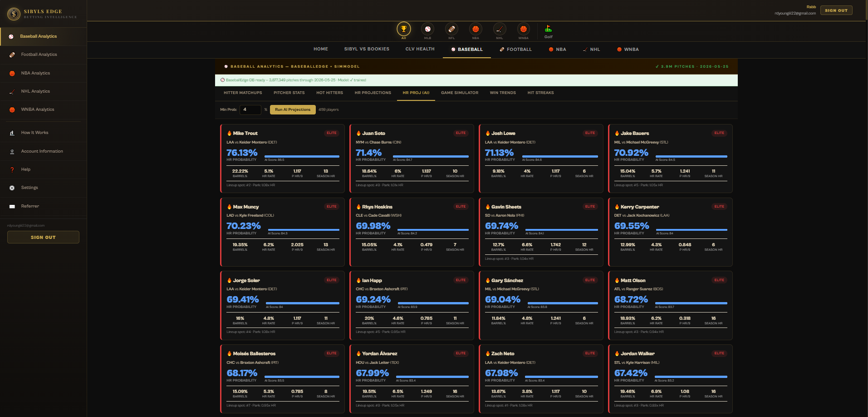Click the flame icon on Mike Trout card
The image size is (868, 417).
[229, 133]
